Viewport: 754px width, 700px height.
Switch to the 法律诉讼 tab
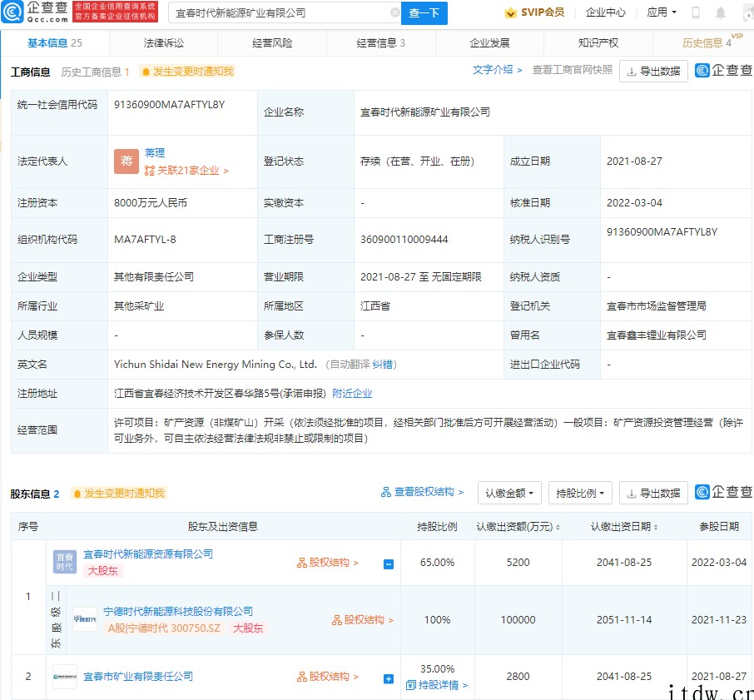click(163, 42)
